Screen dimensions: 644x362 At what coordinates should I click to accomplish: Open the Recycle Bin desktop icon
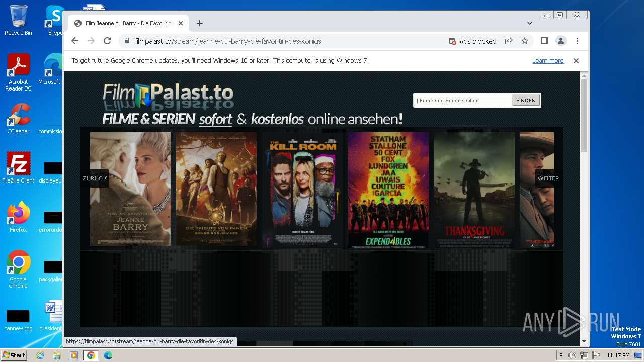[18, 20]
